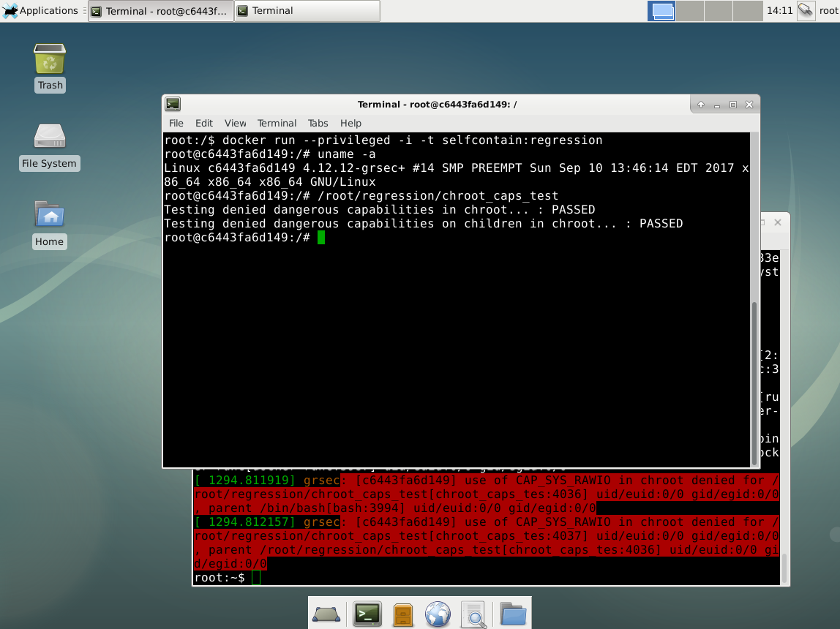Viewport: 840px width, 629px height.
Task: Maximize the front Terminal window
Action: (733, 105)
